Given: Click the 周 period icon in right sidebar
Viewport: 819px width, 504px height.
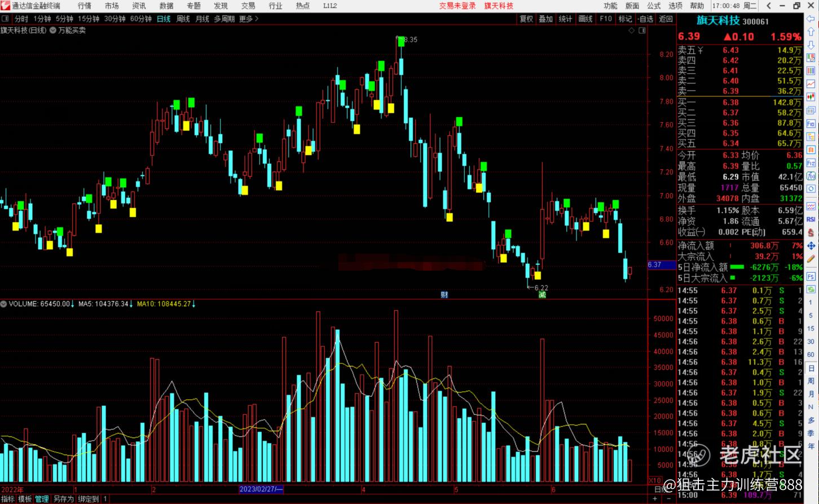Looking at the screenshot, I should pyautogui.click(x=811, y=381).
